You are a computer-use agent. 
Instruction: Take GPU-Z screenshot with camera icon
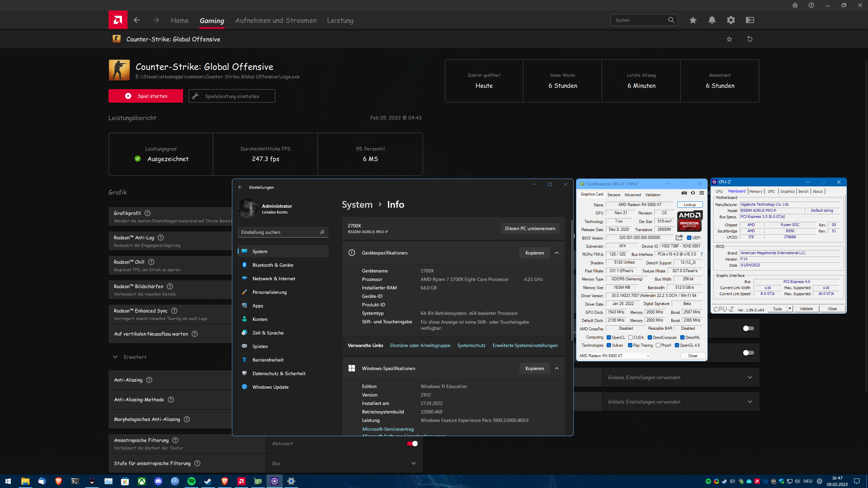tap(684, 193)
